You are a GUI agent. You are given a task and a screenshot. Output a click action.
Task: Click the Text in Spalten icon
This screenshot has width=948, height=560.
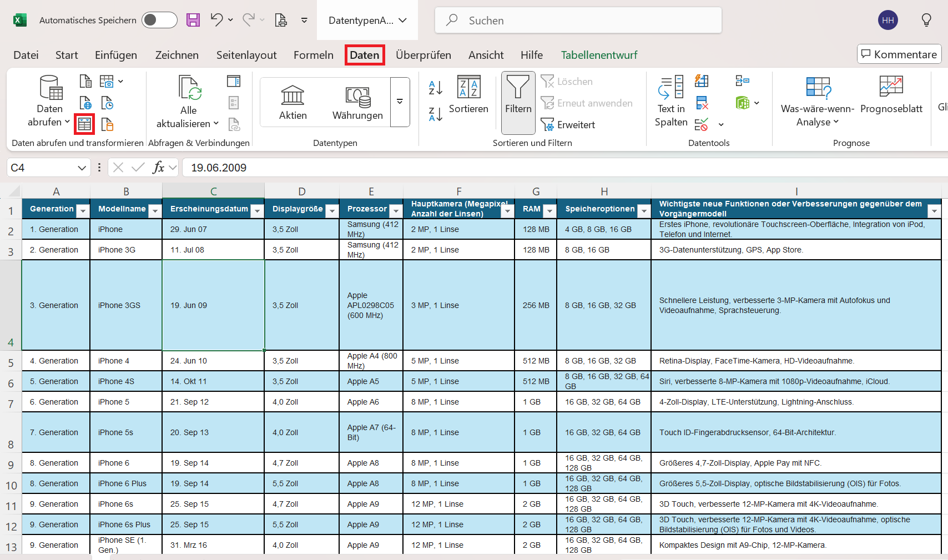[x=670, y=87]
